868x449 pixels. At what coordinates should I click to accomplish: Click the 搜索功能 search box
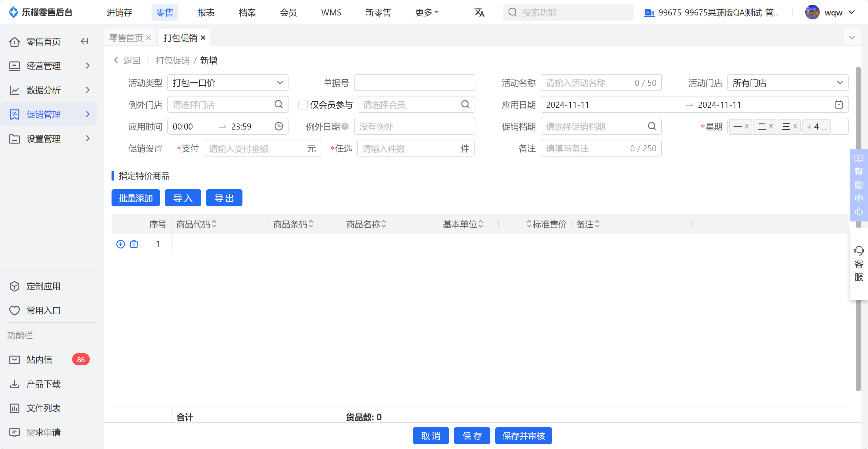click(568, 12)
